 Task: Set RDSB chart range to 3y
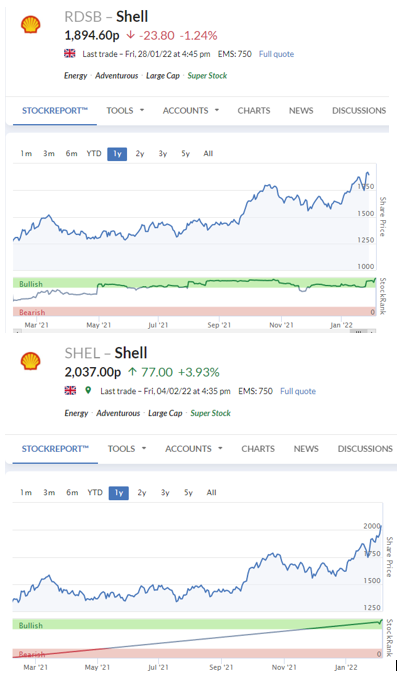coord(163,154)
